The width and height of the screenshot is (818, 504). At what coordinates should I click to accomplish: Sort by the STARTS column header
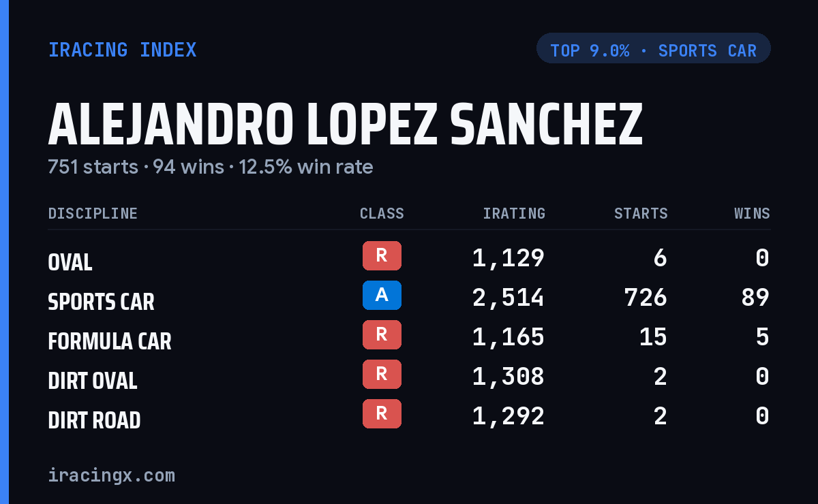coord(641,214)
